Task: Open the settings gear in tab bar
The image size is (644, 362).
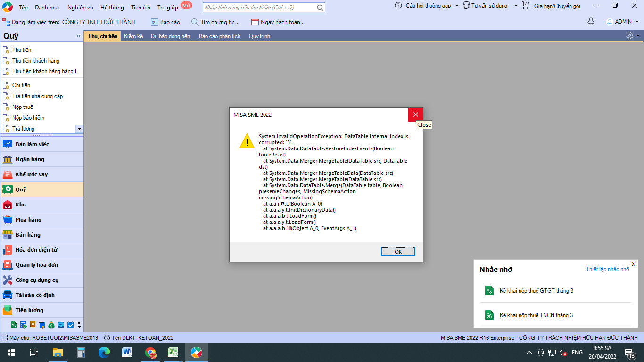Action: click(x=629, y=35)
